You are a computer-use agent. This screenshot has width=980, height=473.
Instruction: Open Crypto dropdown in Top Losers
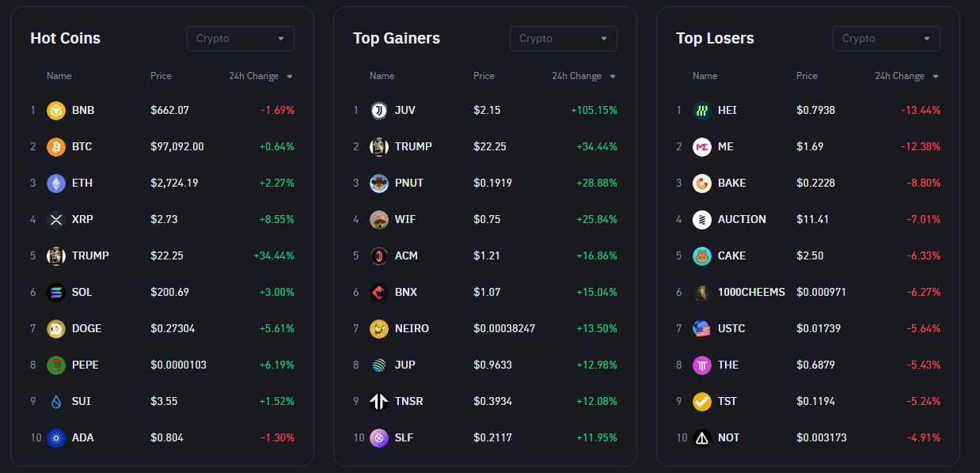(886, 39)
